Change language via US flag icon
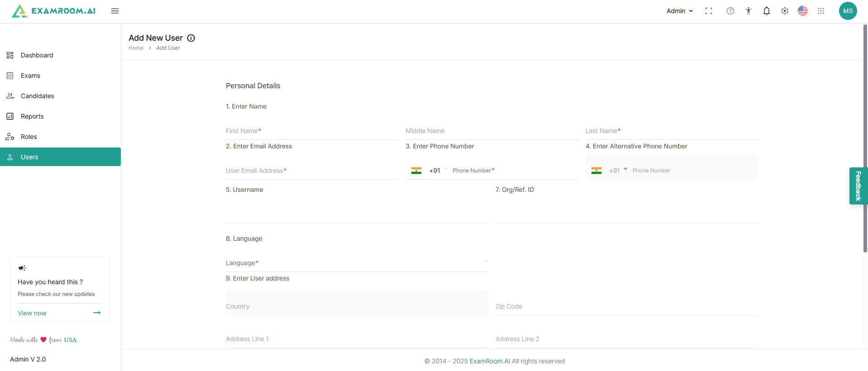This screenshot has height=371, width=868. click(803, 11)
